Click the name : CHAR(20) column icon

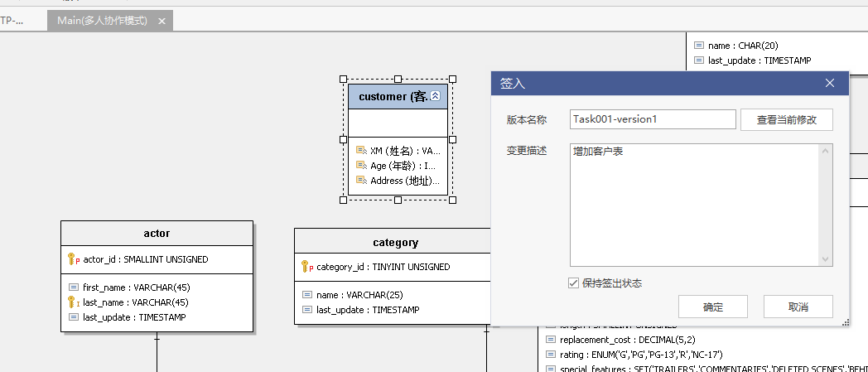(698, 46)
